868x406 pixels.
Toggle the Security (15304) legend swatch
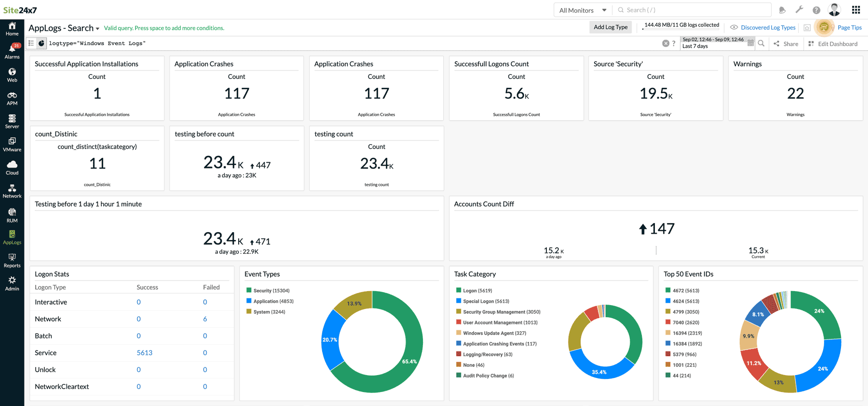pyautogui.click(x=249, y=290)
